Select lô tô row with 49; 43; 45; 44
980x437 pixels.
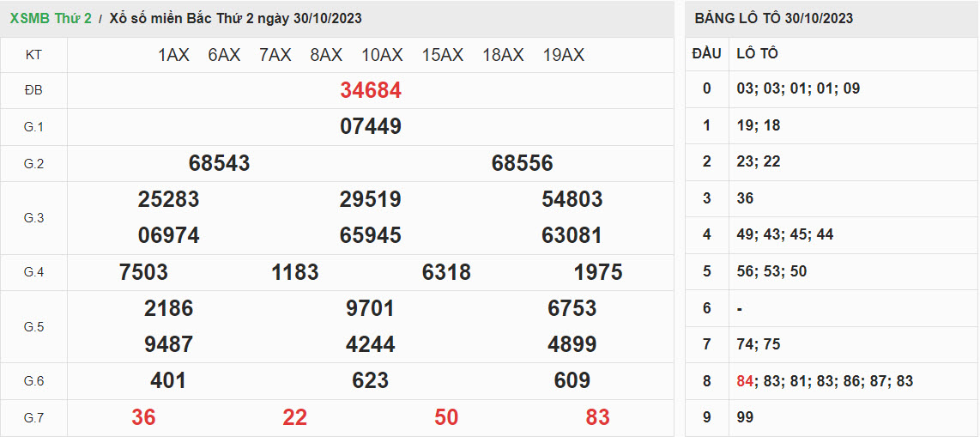coord(784,234)
